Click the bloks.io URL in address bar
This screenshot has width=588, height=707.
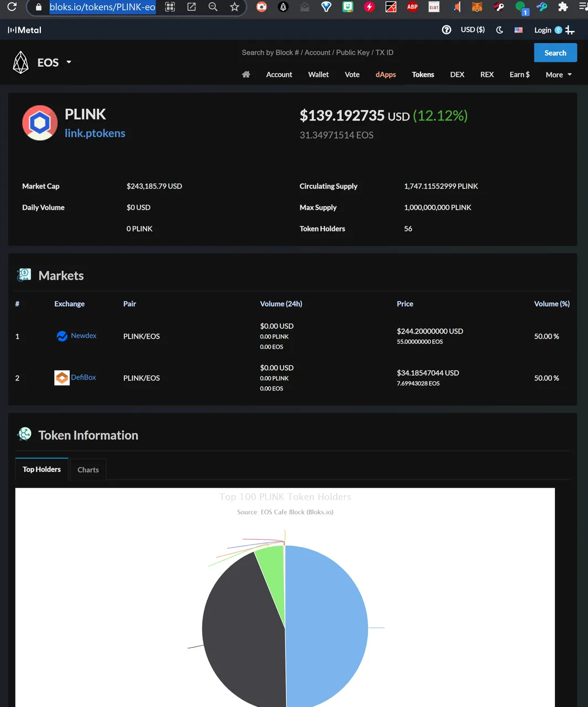pyautogui.click(x=102, y=7)
